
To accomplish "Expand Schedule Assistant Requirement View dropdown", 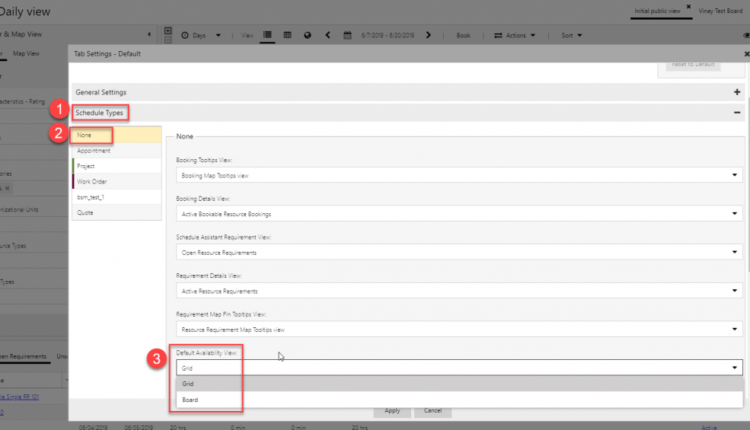I will [457, 252].
